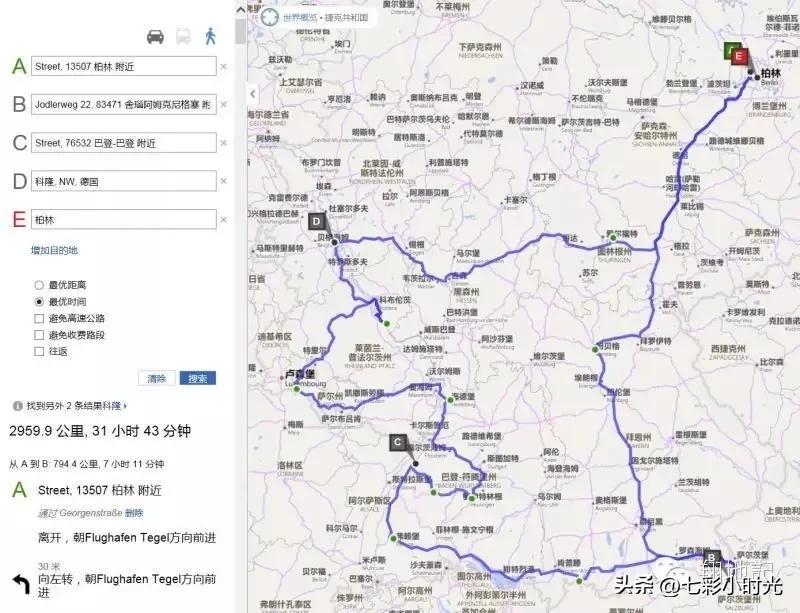Click the 清除 clear button
Image resolution: width=800 pixels, height=613 pixels.
pos(157,378)
